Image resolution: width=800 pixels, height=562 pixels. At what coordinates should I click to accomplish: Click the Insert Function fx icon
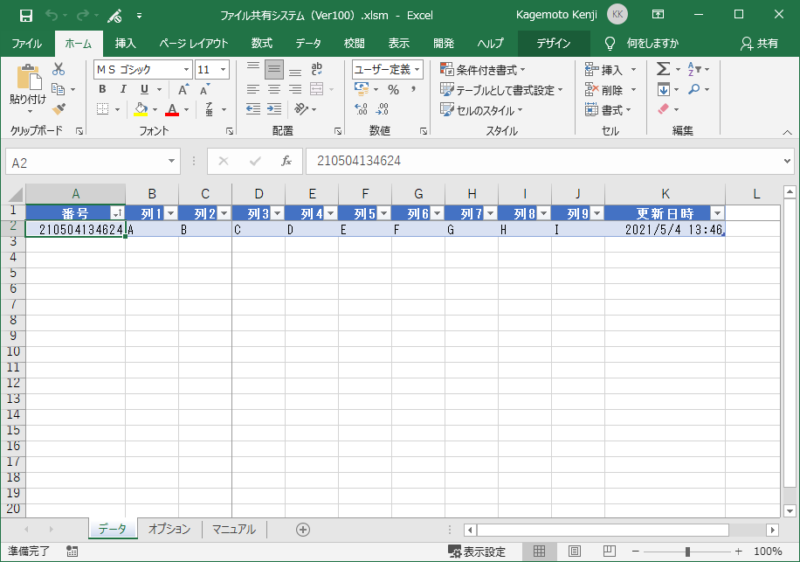[x=286, y=162]
